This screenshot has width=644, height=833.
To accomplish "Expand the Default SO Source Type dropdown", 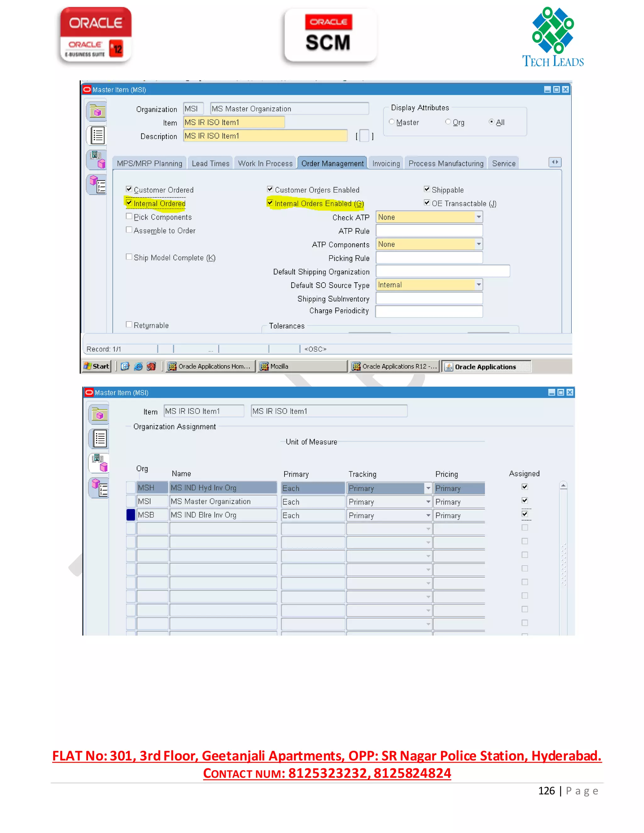I will (x=478, y=284).
